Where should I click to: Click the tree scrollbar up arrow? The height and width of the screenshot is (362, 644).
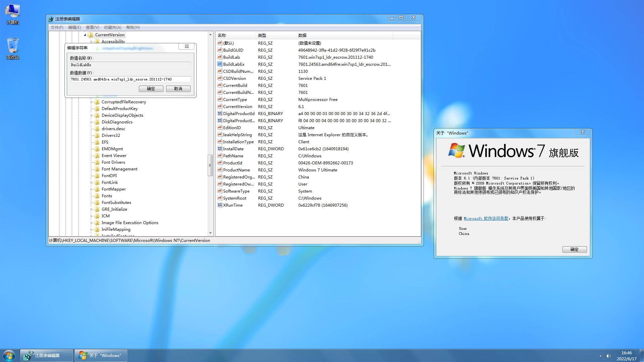(x=210, y=35)
